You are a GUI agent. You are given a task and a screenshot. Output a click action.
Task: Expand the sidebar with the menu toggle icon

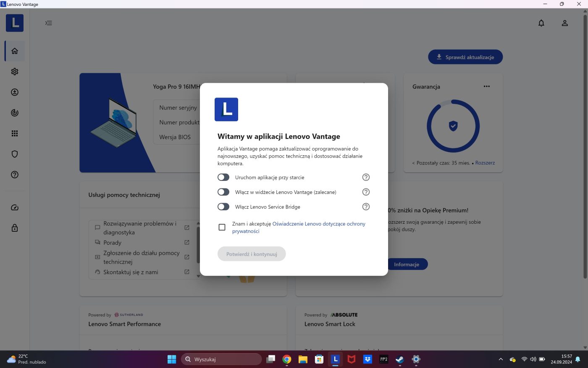coord(49,23)
